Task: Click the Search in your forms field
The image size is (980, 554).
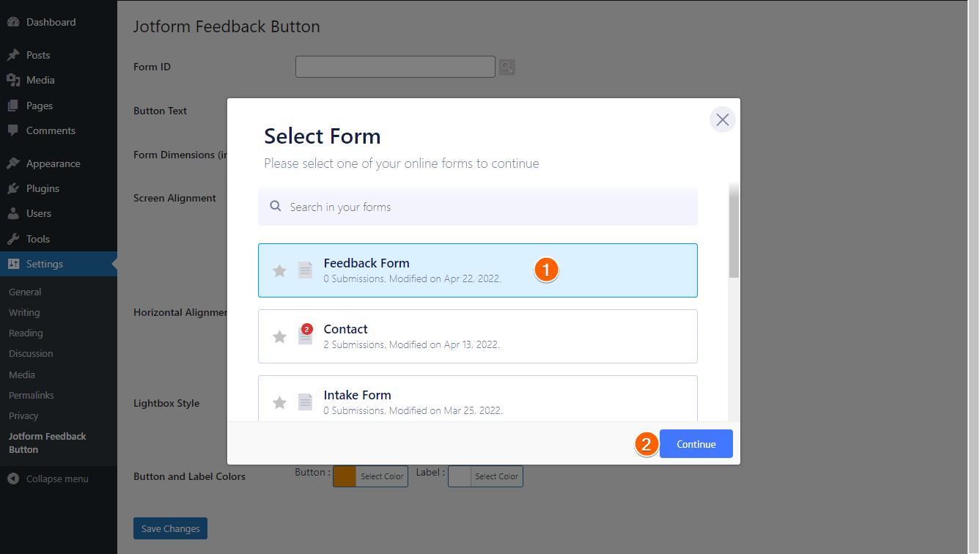Action: click(484, 207)
